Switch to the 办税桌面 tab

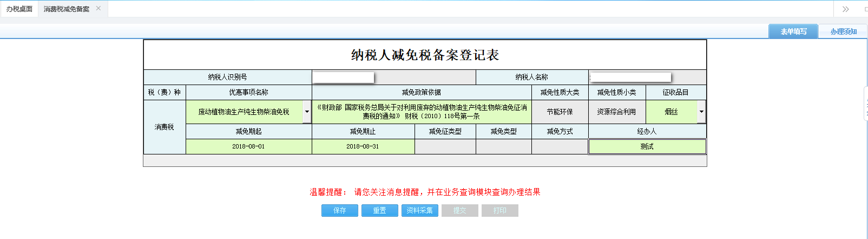pos(19,9)
